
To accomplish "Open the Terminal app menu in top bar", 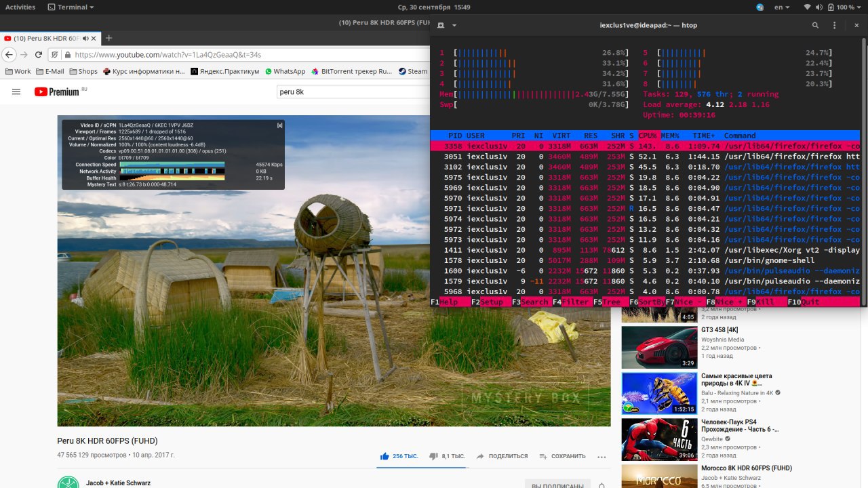I will coord(71,7).
